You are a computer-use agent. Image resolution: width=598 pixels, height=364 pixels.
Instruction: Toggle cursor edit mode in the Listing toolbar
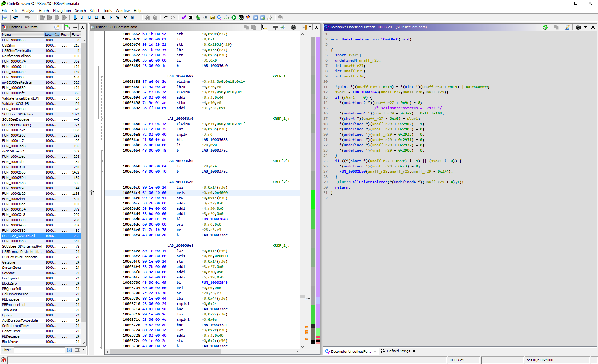click(264, 27)
